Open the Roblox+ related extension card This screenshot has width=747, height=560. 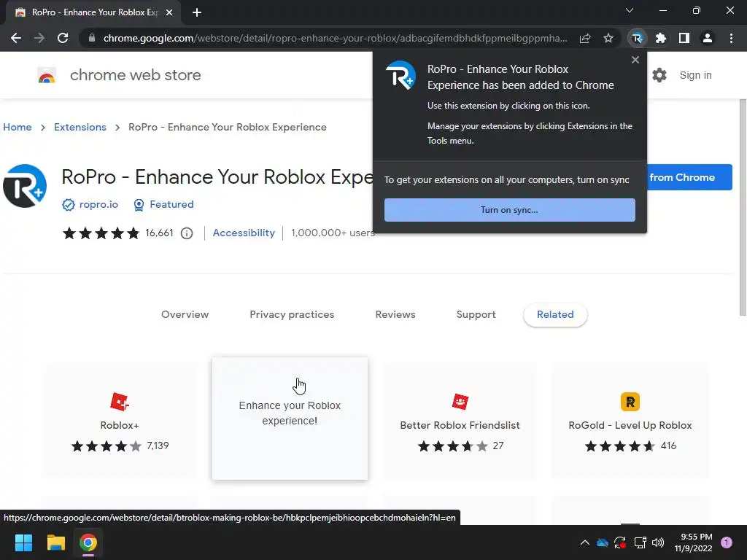pyautogui.click(x=120, y=419)
